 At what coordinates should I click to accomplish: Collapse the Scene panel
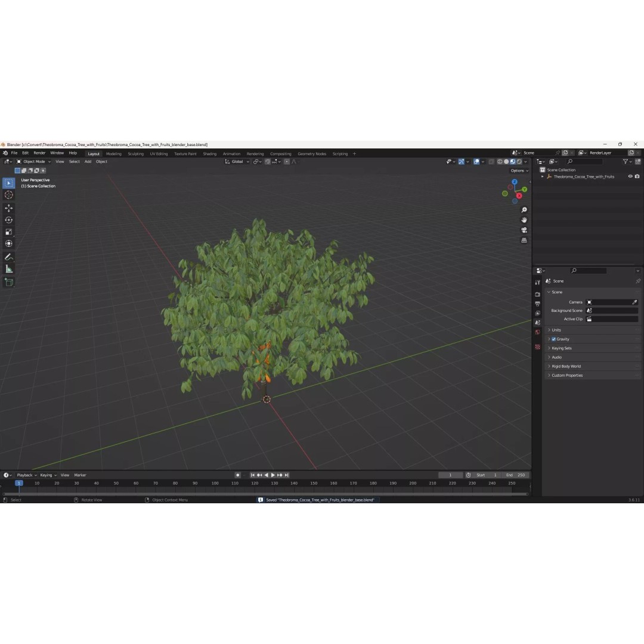[x=592, y=292]
